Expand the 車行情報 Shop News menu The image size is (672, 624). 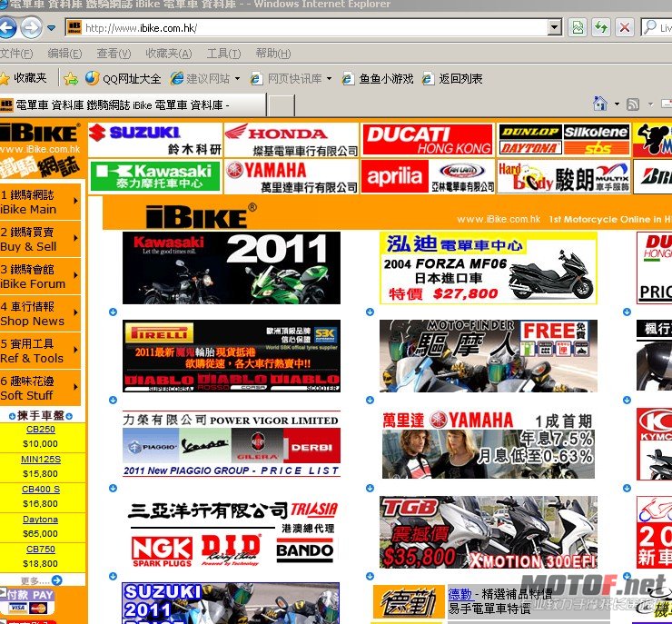(40, 313)
